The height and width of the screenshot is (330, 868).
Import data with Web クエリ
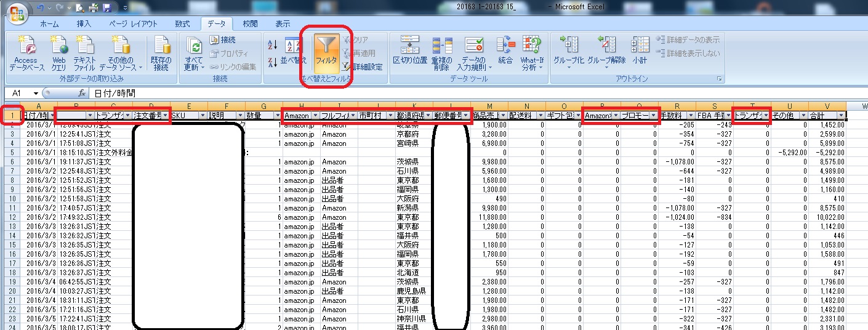tap(58, 54)
